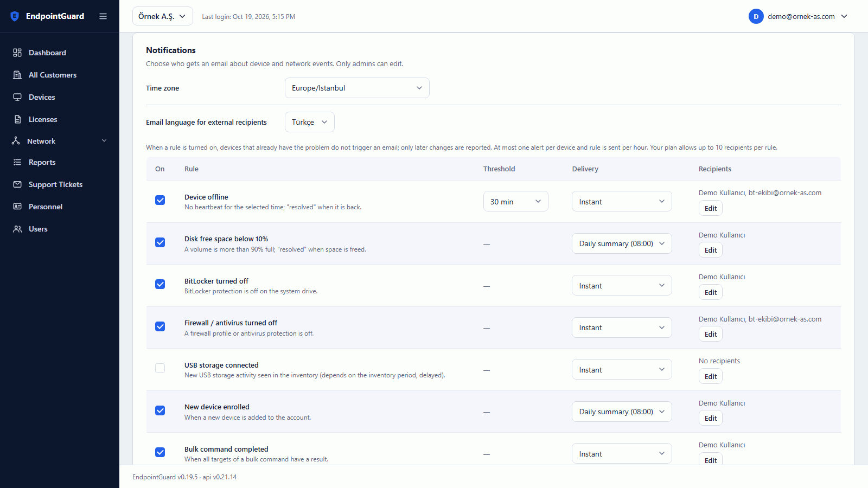
Task: Edit recipients for Disk free space rule
Action: coord(711,250)
